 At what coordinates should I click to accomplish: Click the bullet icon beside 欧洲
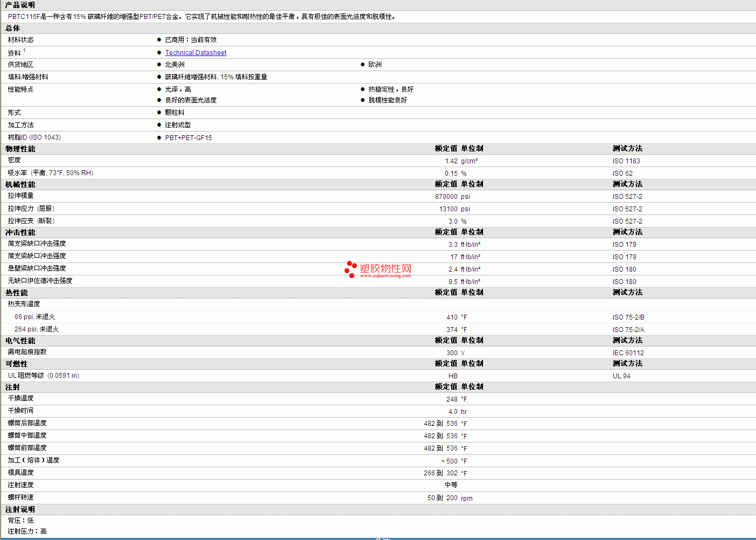pos(362,65)
